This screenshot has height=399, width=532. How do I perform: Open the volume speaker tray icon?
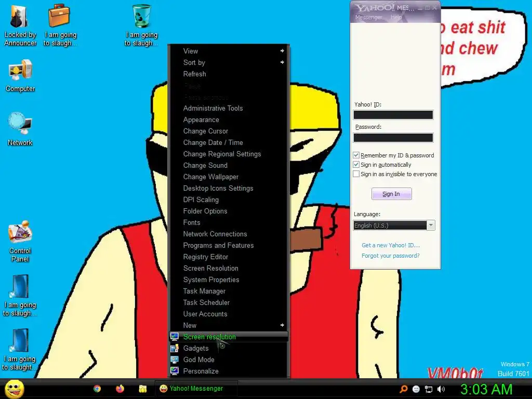pyautogui.click(x=441, y=389)
